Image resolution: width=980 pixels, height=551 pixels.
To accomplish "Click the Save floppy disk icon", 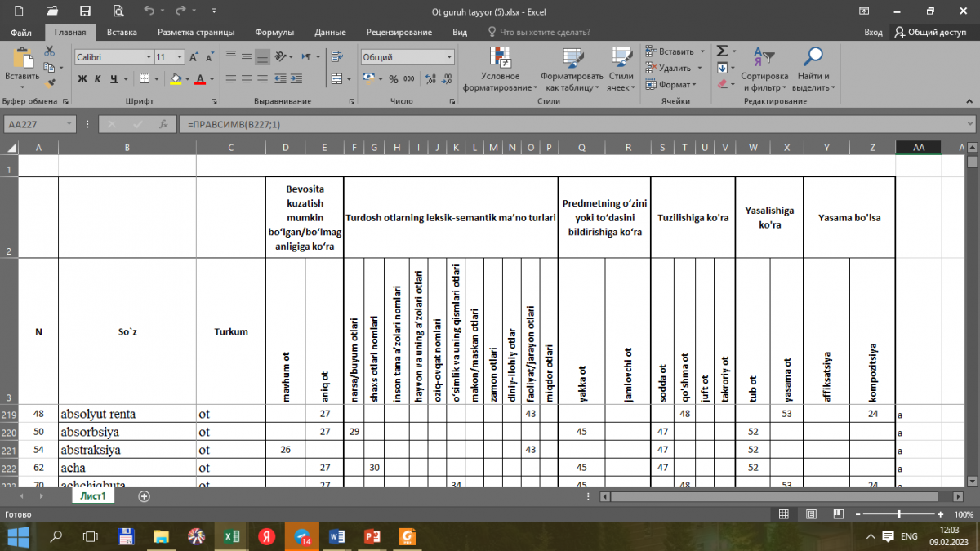I will pyautogui.click(x=85, y=11).
